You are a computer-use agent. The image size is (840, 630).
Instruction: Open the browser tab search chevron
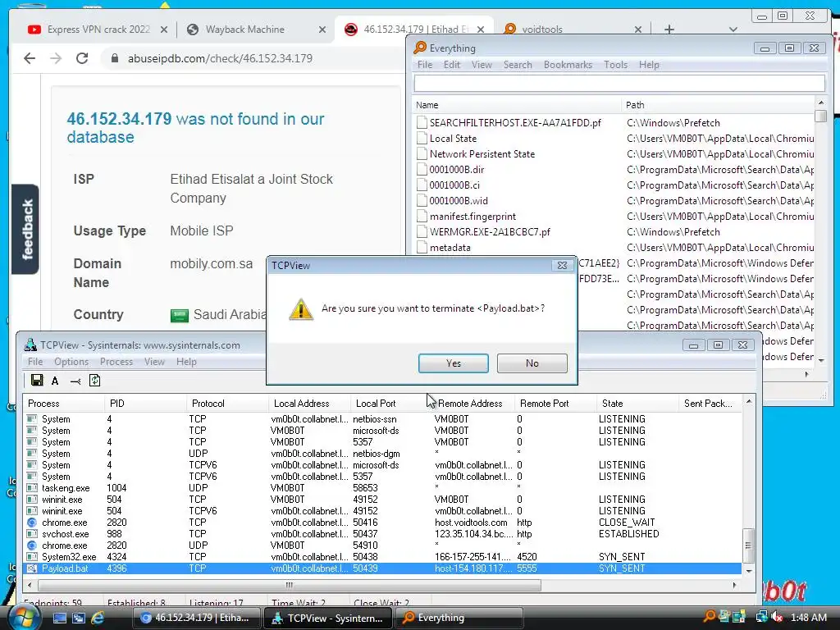tap(733, 30)
